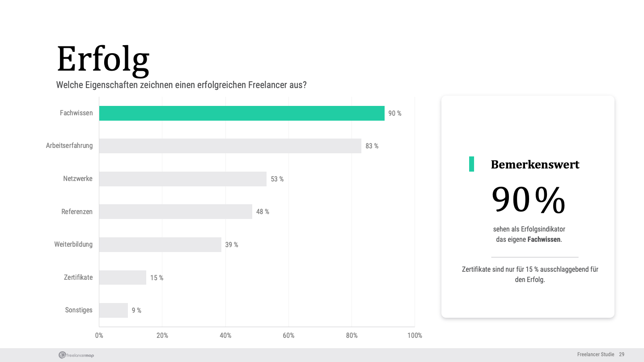Select the 53 % data label
The image size is (644, 362).
(277, 179)
